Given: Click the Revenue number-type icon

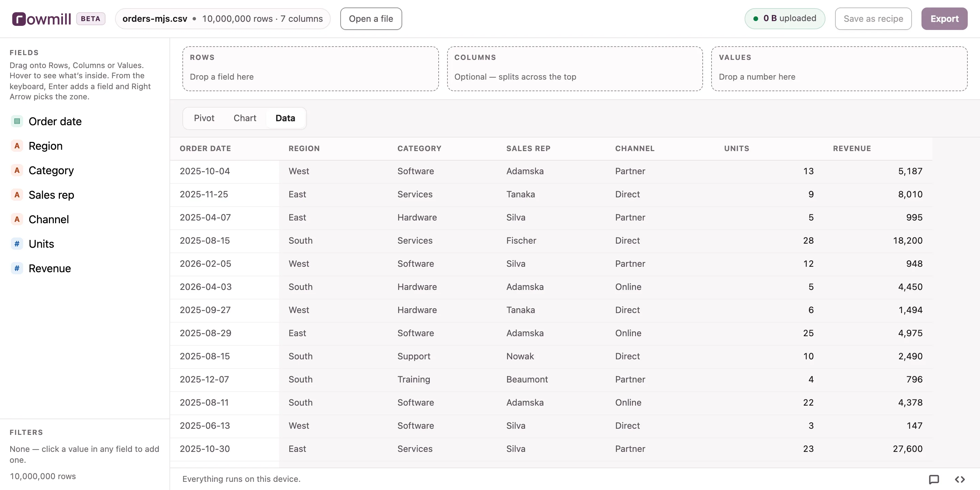Looking at the screenshot, I should coord(17,268).
